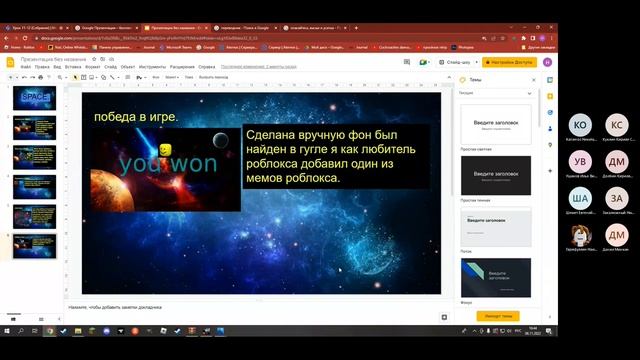Click the Import theme button
640x360 pixels.
498,316
